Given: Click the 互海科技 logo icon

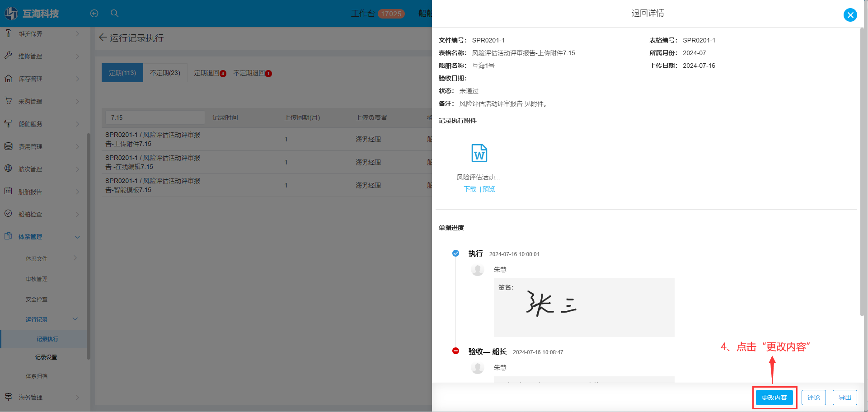Looking at the screenshot, I should point(11,14).
